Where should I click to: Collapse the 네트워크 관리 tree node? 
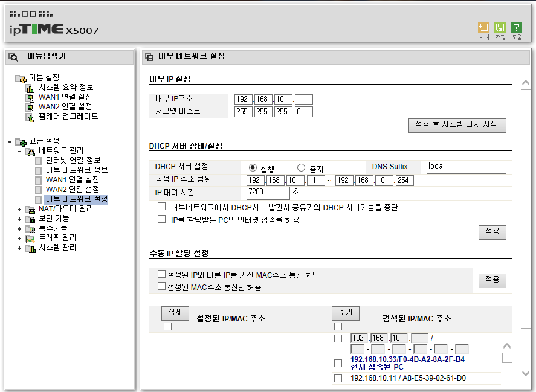coord(19,152)
